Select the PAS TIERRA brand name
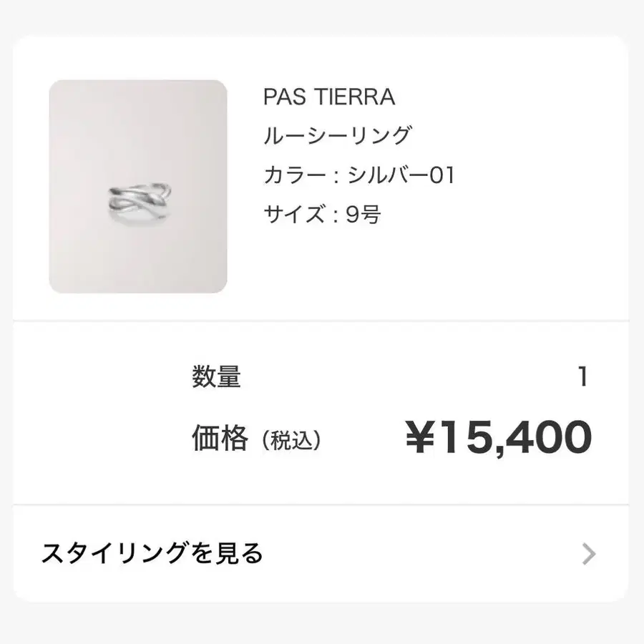Screen dimensions: 644x644 click(x=329, y=97)
